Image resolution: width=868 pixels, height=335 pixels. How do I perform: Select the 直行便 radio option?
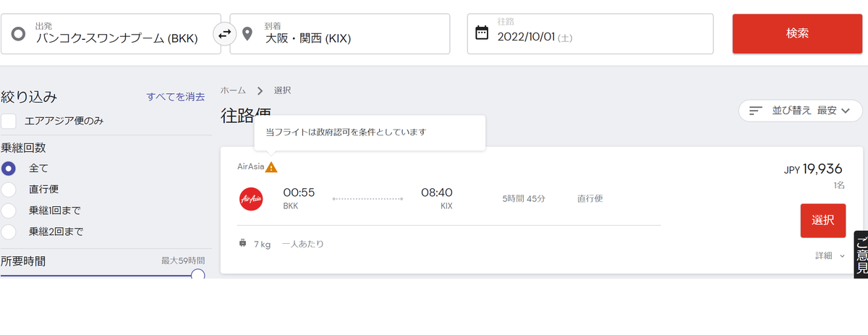click(x=9, y=190)
